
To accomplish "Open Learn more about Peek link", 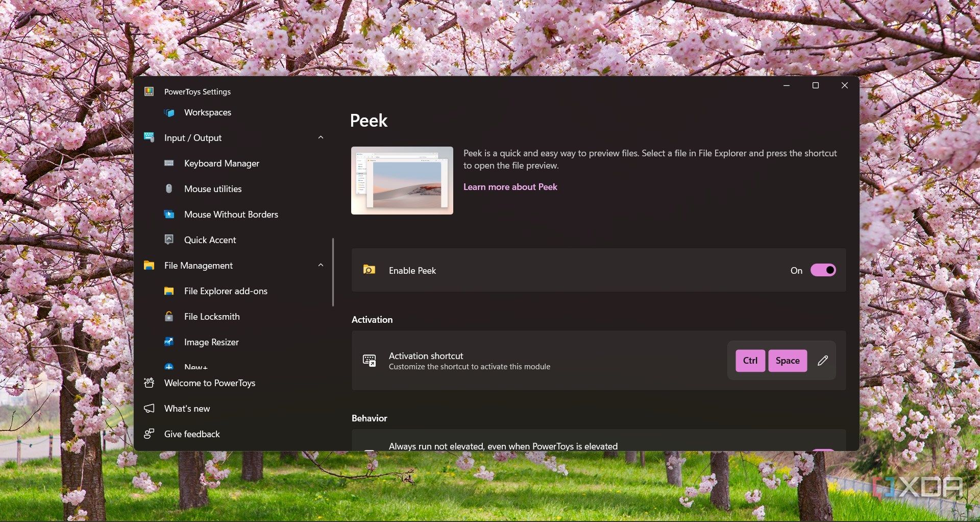I will (510, 187).
